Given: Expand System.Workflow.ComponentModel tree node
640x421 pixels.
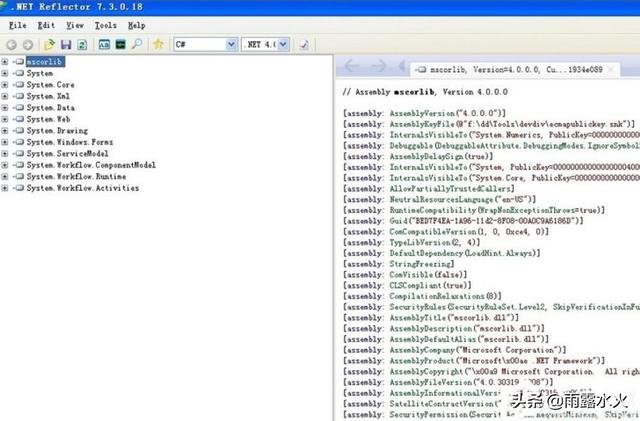Looking at the screenshot, I should pos(4,165).
